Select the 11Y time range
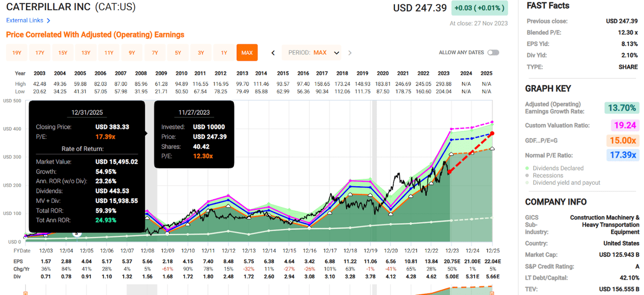The width and height of the screenshot is (644, 295). point(109,52)
